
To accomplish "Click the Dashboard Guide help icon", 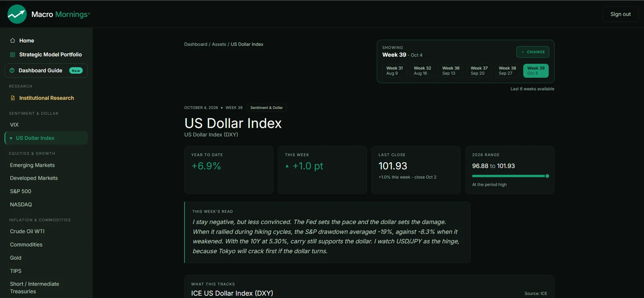I will pyautogui.click(x=12, y=70).
